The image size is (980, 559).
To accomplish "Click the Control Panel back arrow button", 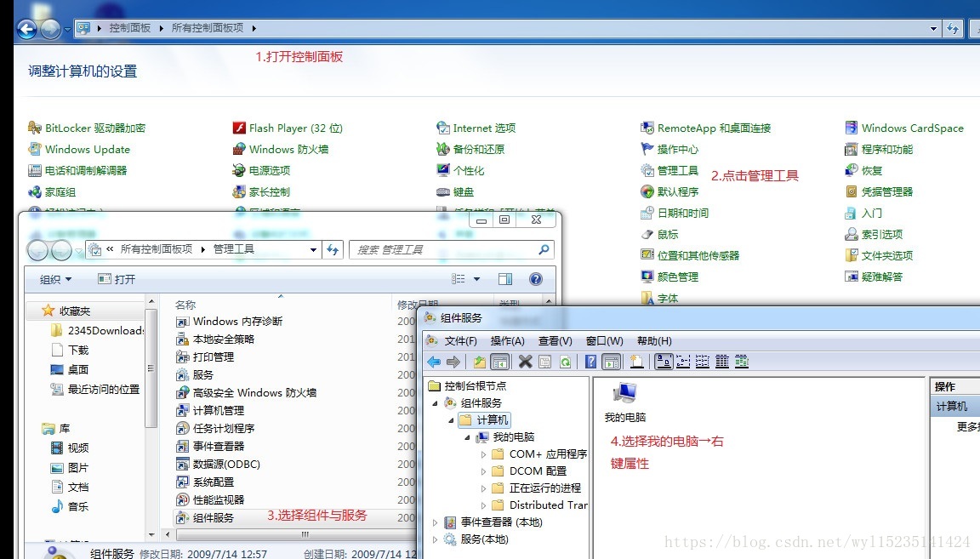I will [x=27, y=29].
